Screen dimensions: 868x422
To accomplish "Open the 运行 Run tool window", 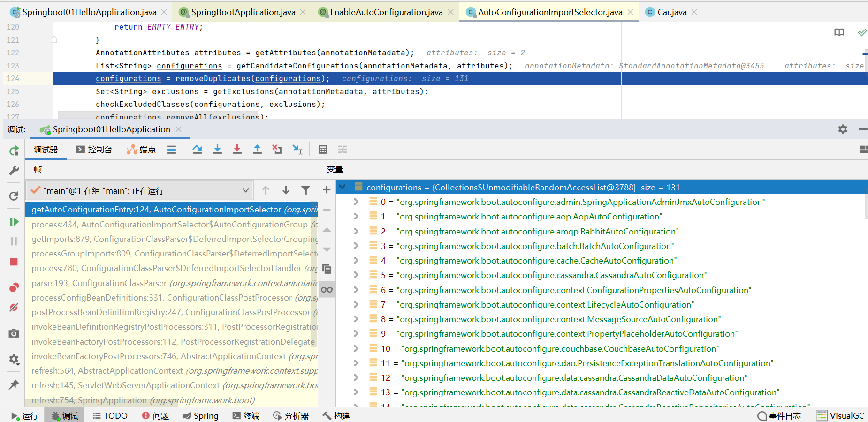I will point(24,415).
